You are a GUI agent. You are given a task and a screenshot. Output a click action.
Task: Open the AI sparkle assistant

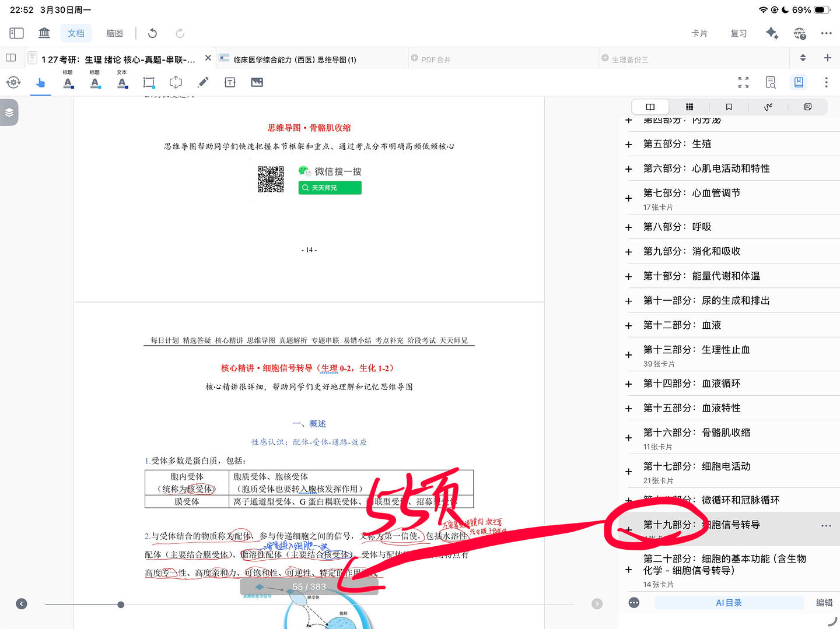772,33
